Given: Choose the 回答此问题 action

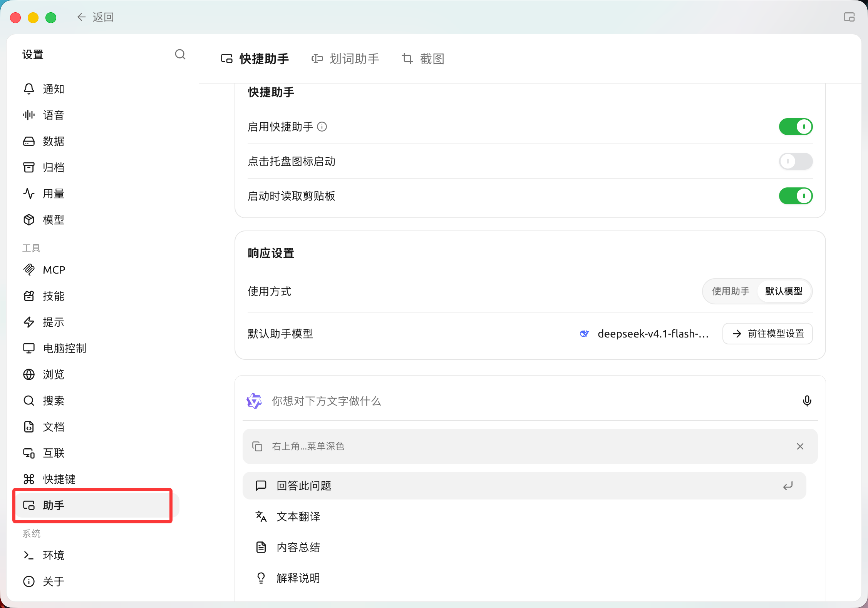Looking at the screenshot, I should [524, 486].
